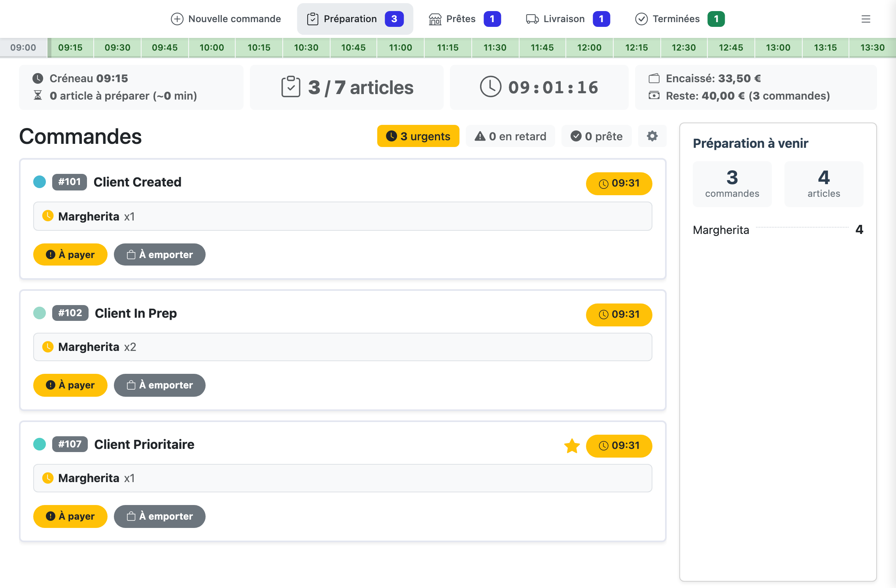
Task: Click the Client Created name
Action: click(138, 182)
